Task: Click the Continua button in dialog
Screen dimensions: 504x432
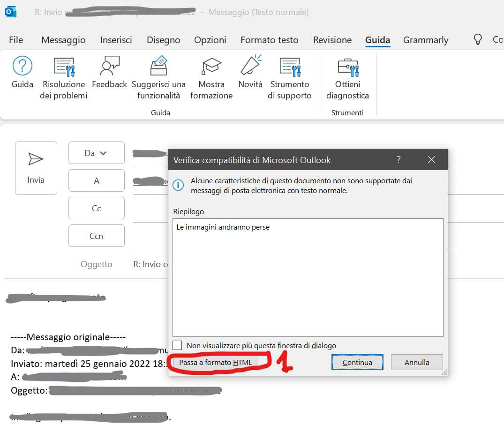Action: pos(357,362)
